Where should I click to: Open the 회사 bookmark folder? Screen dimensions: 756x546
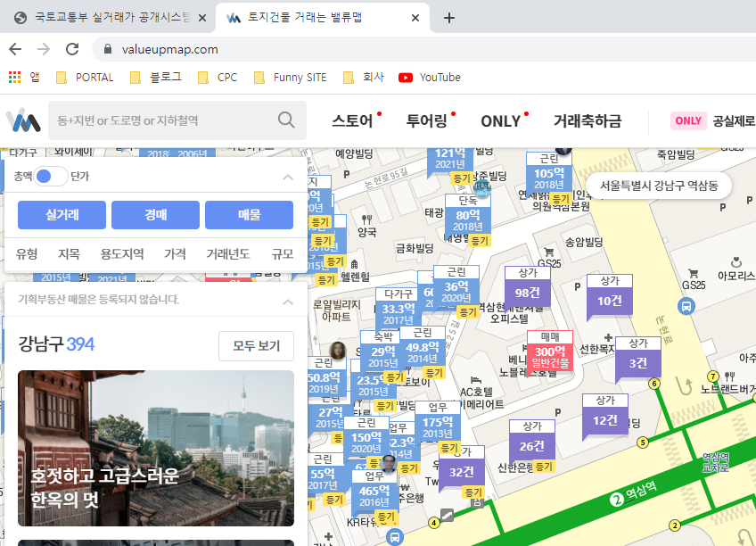pyautogui.click(x=363, y=78)
